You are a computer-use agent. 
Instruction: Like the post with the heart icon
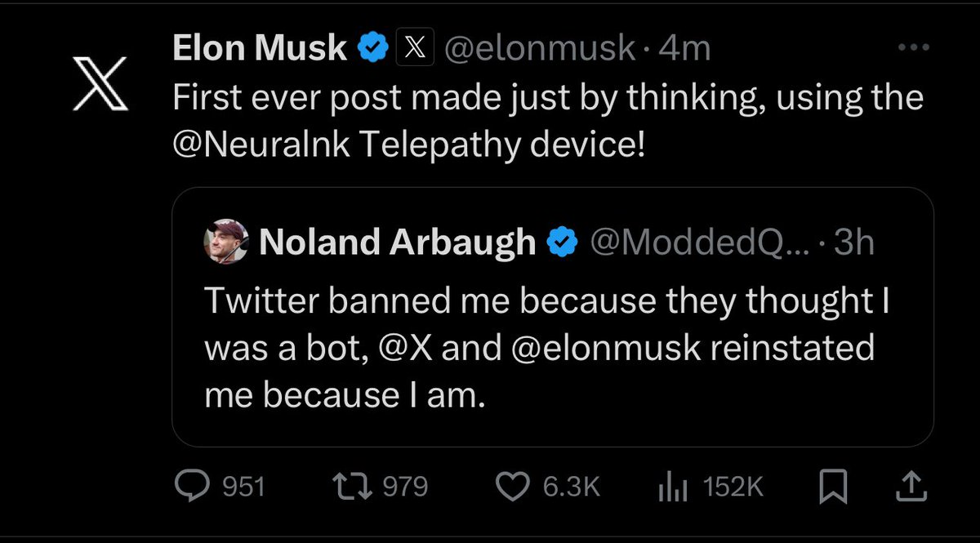513,487
